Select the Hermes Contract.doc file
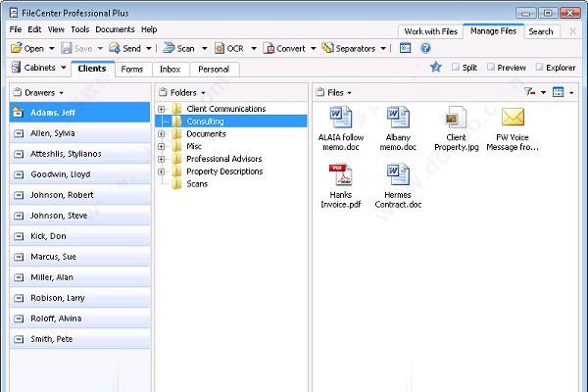The height and width of the screenshot is (392, 588). pos(398,186)
